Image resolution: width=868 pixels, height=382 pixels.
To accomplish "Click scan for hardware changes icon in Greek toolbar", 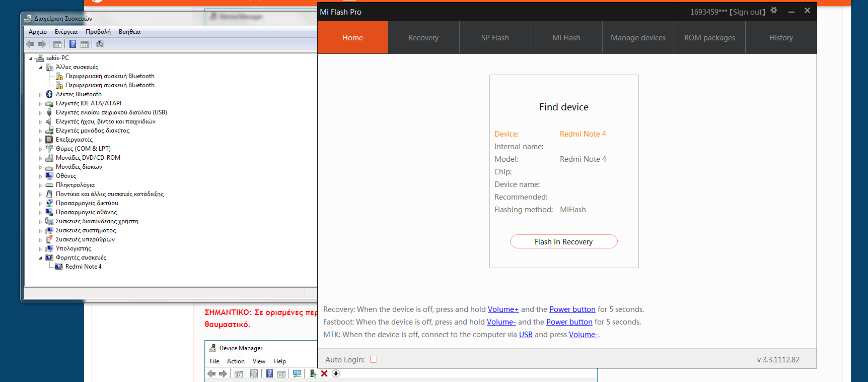I will [x=100, y=44].
